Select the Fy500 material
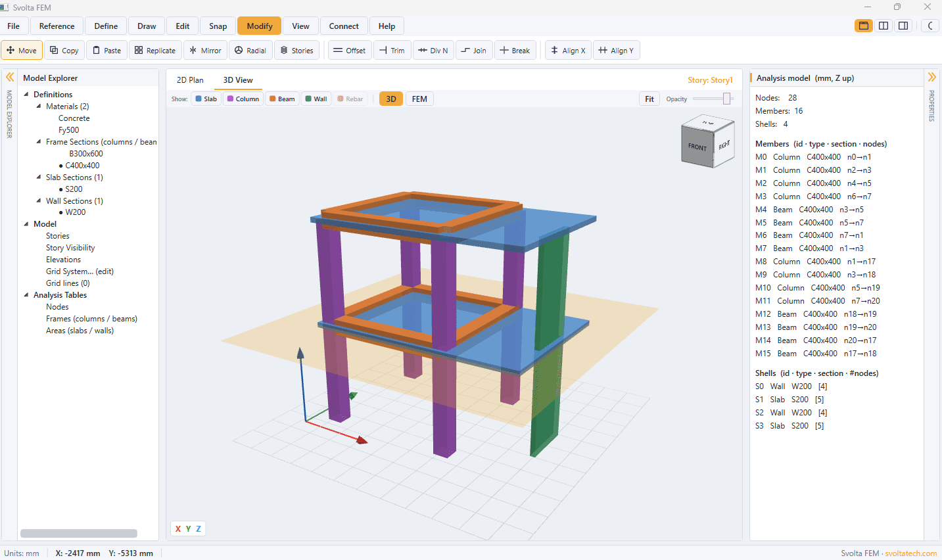942x560 pixels. click(69, 130)
